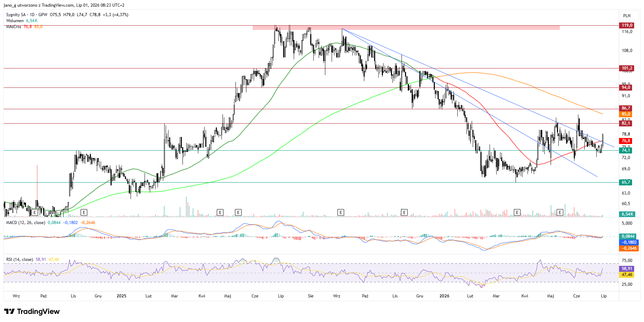Select the earnings E marker near Lis 2025
644x322 pixels.
404,212
